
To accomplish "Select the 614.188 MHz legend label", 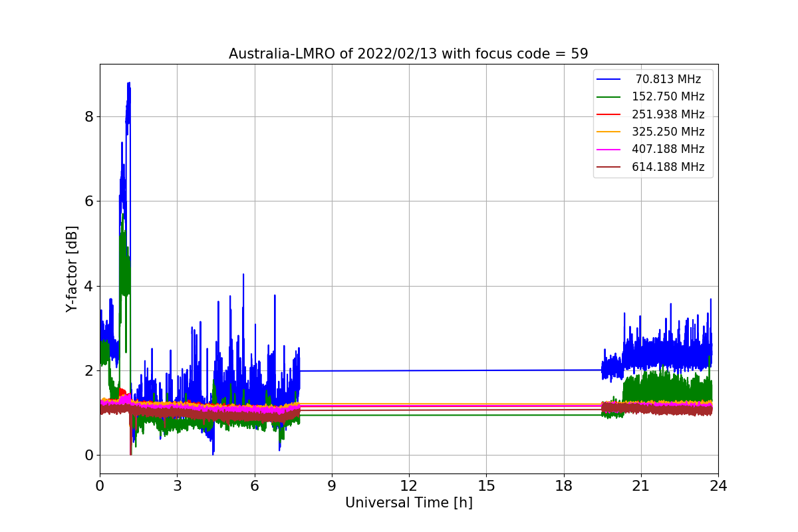I will pyautogui.click(x=668, y=167).
